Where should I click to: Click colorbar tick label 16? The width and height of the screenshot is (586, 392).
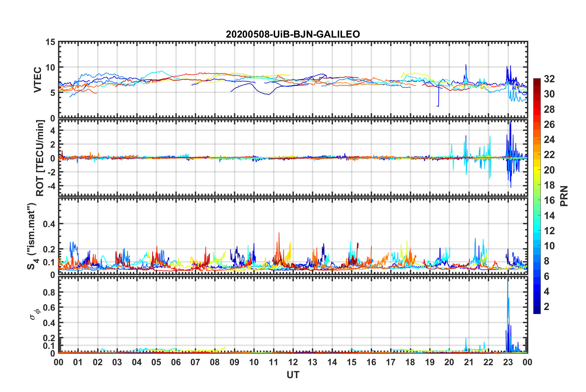pos(549,200)
